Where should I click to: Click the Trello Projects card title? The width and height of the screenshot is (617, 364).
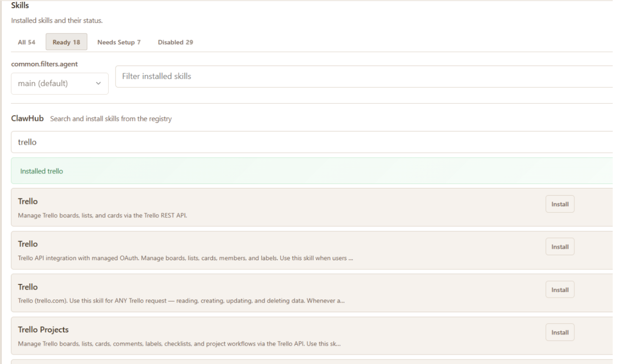point(43,330)
